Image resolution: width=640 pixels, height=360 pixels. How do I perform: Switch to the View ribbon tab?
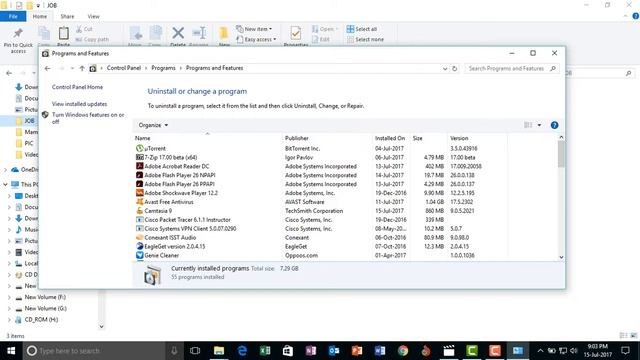93,16
